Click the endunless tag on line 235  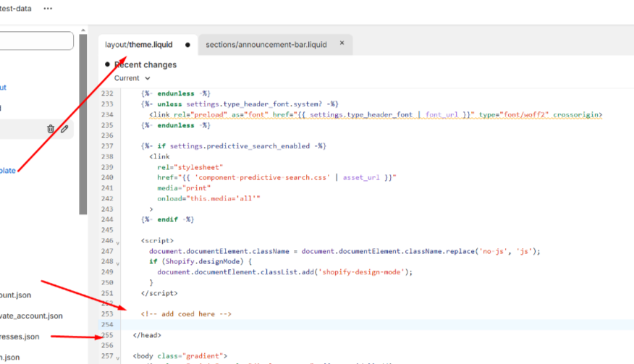pyautogui.click(x=175, y=125)
